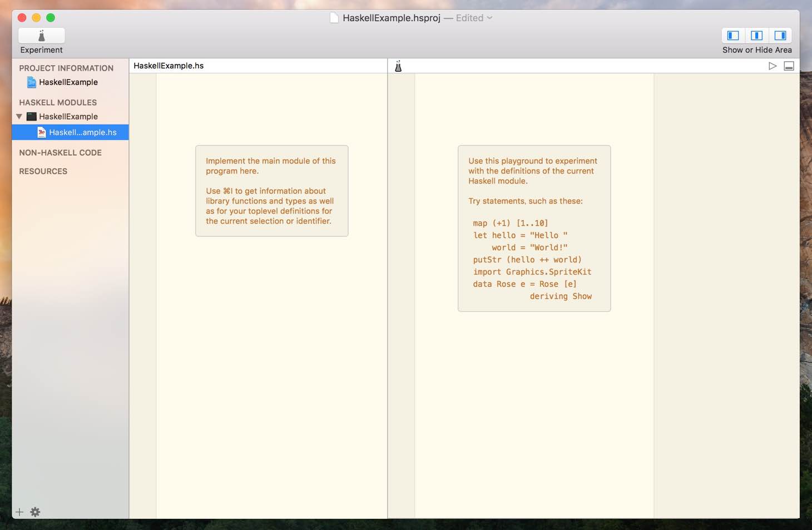
Task: Collapse the HaskellExample module disclosure triangle
Action: click(x=19, y=116)
